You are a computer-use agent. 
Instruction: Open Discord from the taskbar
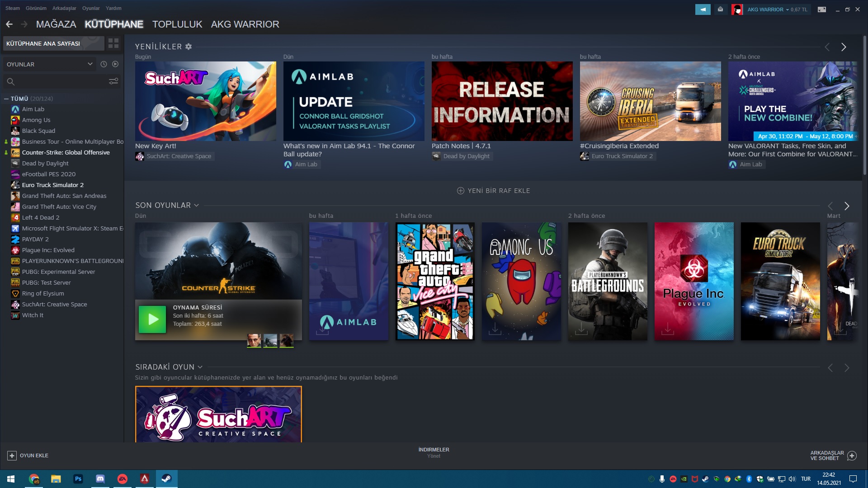point(100,479)
